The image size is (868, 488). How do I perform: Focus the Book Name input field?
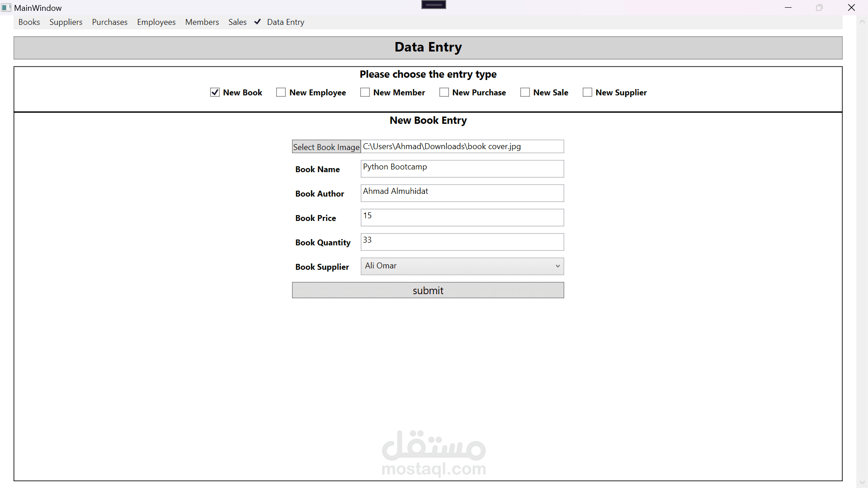(x=462, y=169)
